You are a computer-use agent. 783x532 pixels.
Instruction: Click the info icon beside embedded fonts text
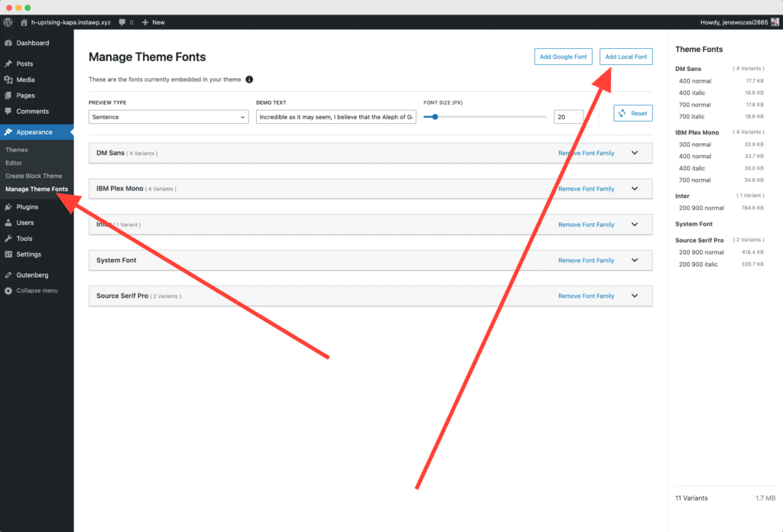(249, 79)
